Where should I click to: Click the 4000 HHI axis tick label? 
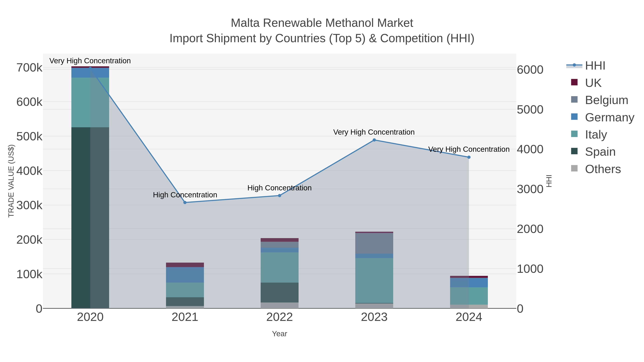pos(530,149)
